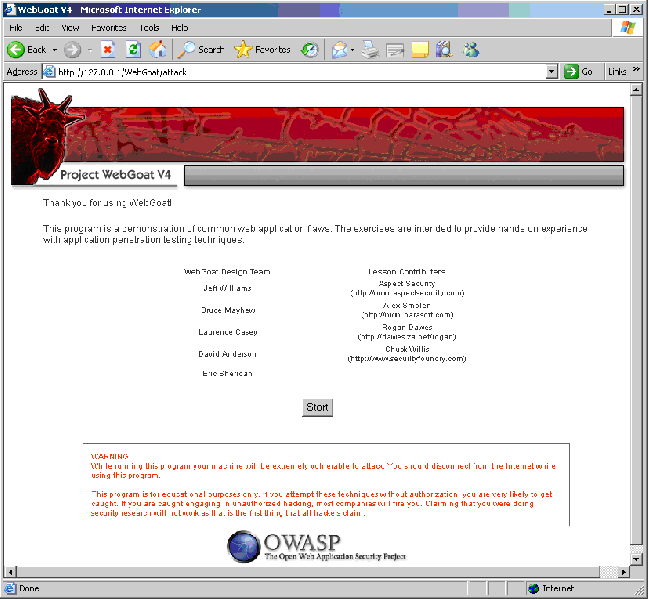Expand the Mail dropdown arrow
Image resolution: width=648 pixels, height=599 pixels.
point(353,50)
